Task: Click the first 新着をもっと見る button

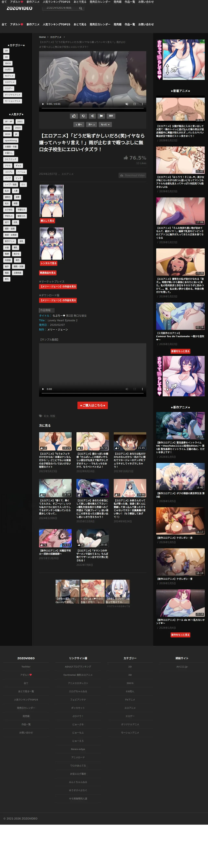Action: pos(180,351)
